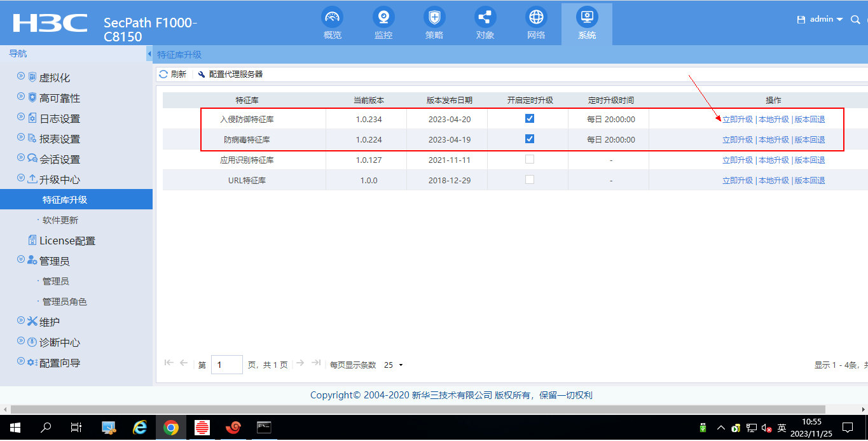
Task: Click 版本回退 for URL特征库
Action: tap(810, 180)
